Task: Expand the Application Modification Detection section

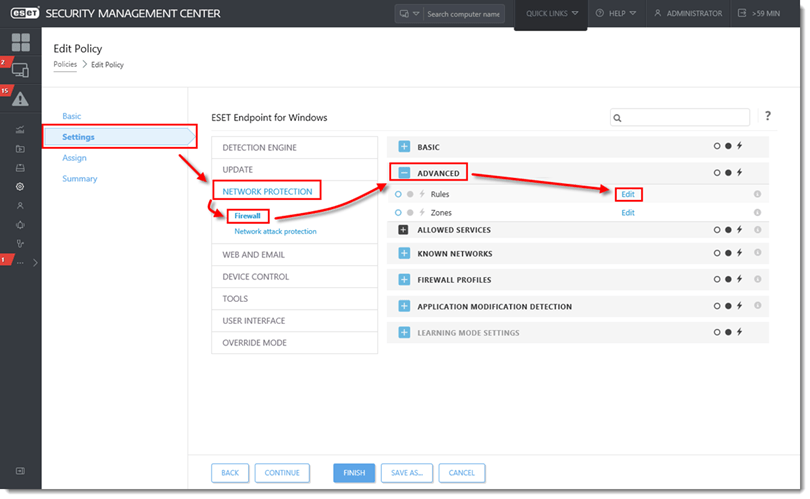Action: 404,306
